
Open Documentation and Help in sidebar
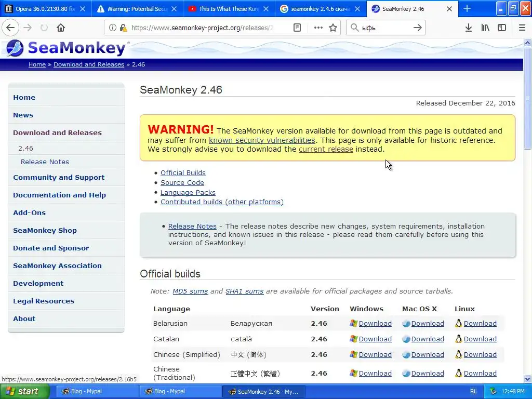(x=59, y=195)
